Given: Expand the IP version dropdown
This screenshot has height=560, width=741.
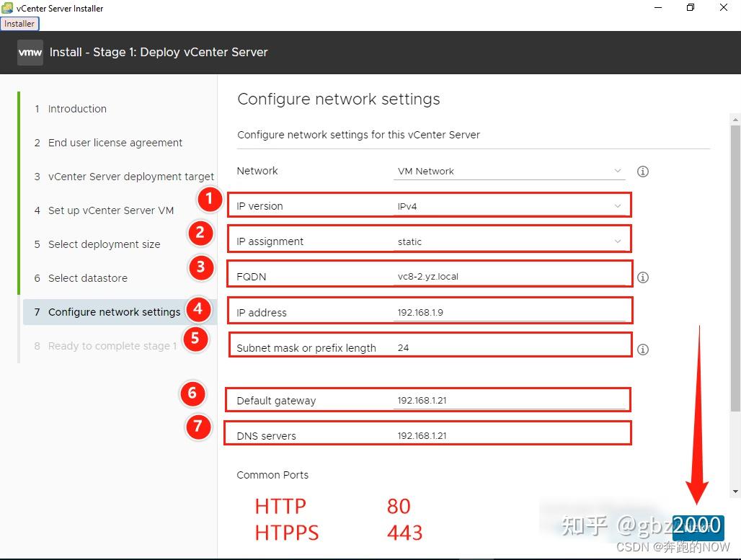Looking at the screenshot, I should pos(509,206).
